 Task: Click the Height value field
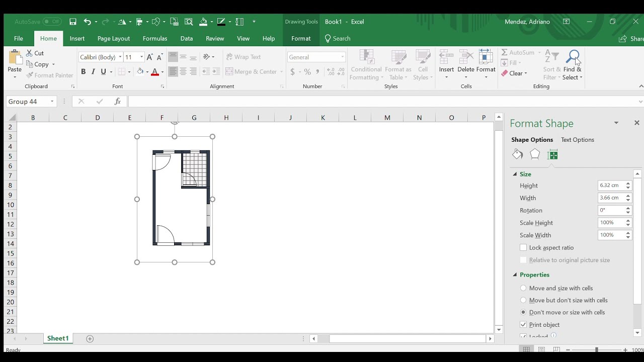pos(611,186)
